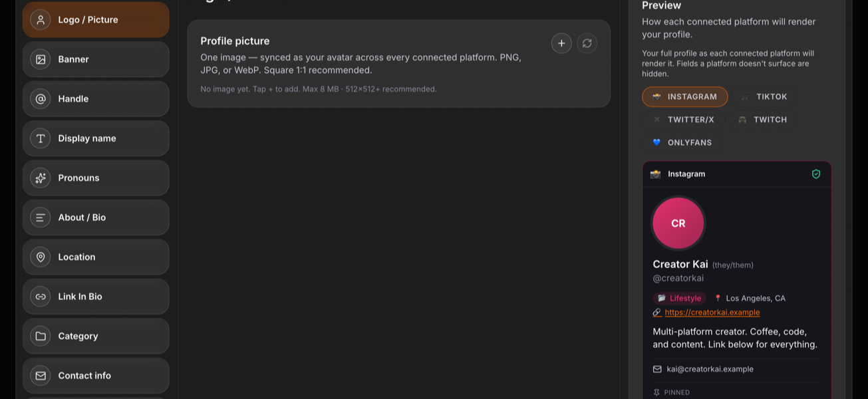The height and width of the screenshot is (399, 868).
Task: Click the T icon beside Display name
Action: coord(41,138)
